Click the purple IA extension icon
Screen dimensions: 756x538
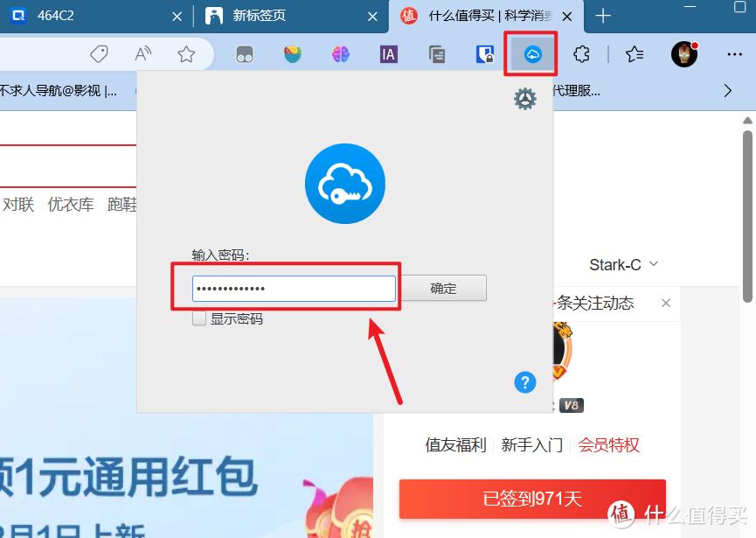[x=389, y=54]
